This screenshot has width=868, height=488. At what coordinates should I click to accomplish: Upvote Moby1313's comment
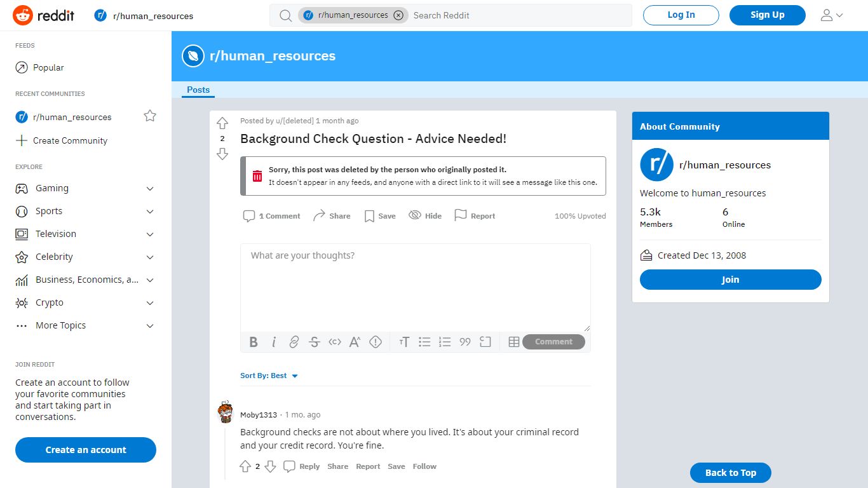pos(245,466)
